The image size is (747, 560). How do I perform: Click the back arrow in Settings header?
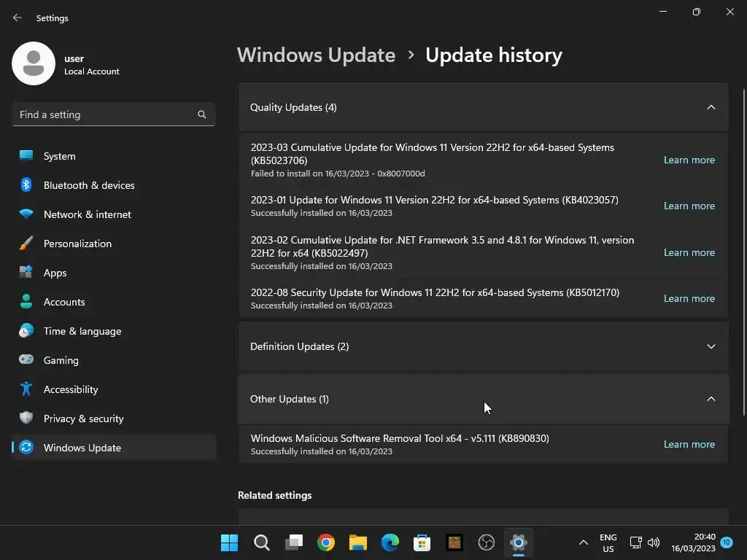pos(18,17)
